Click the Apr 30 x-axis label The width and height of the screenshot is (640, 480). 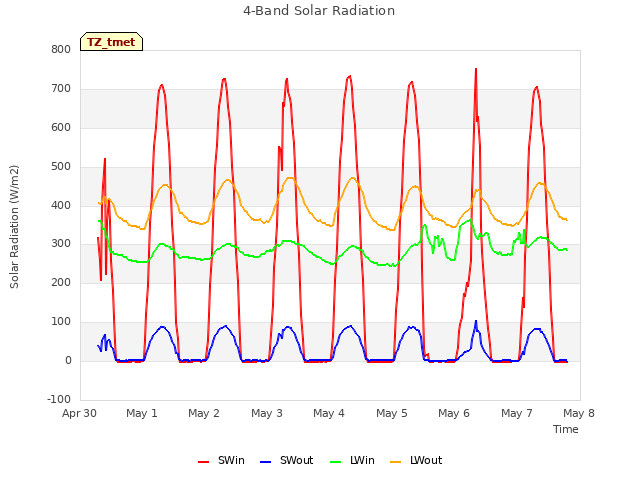79,413
